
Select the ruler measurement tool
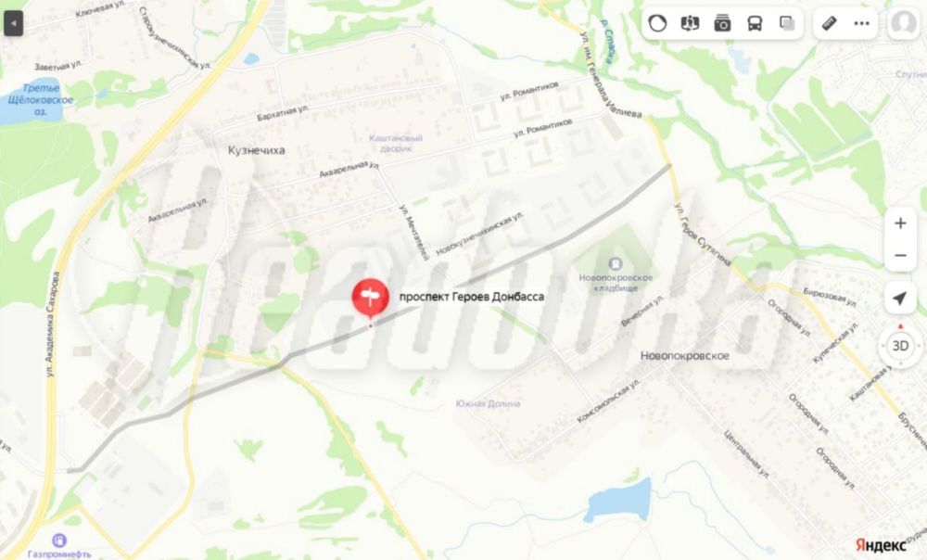830,23
